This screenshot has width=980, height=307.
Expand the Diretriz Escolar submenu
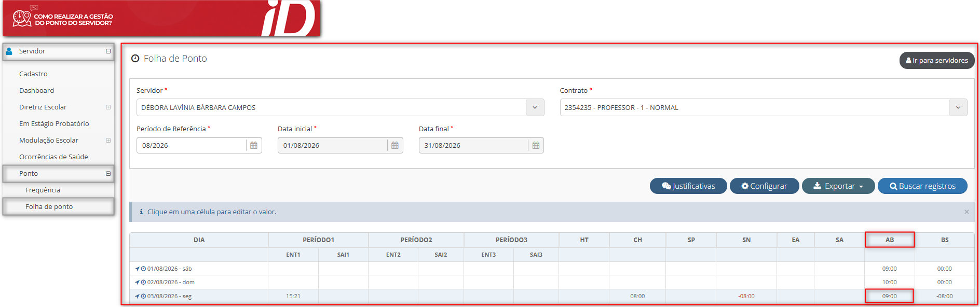[108, 107]
